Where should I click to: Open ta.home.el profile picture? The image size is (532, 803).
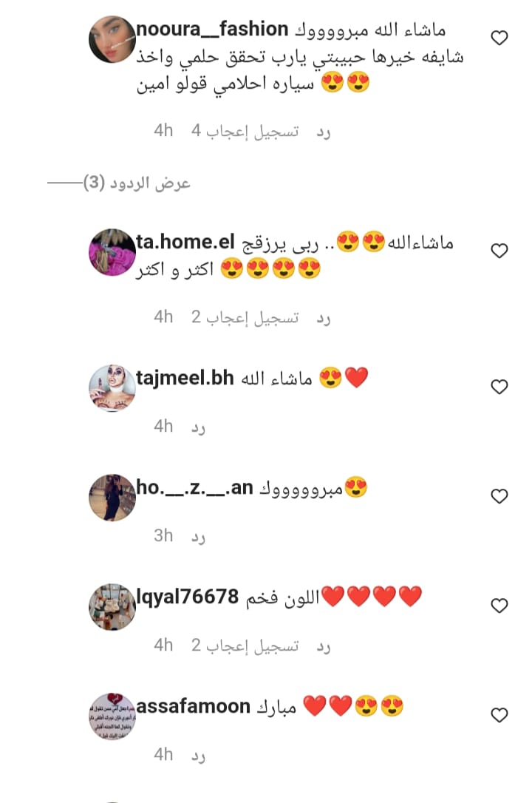click(112, 252)
